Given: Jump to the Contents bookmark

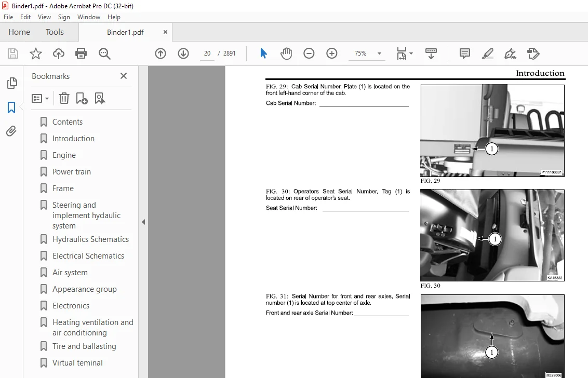Looking at the screenshot, I should tap(68, 122).
